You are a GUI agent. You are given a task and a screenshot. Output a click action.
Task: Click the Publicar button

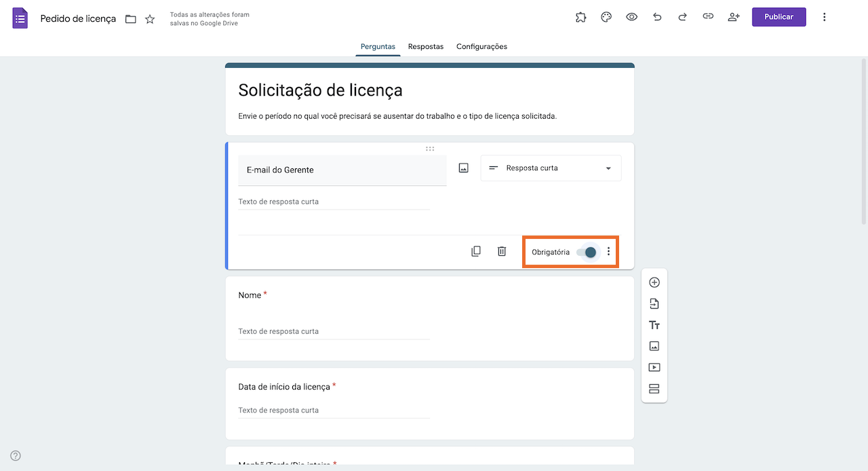coord(778,17)
